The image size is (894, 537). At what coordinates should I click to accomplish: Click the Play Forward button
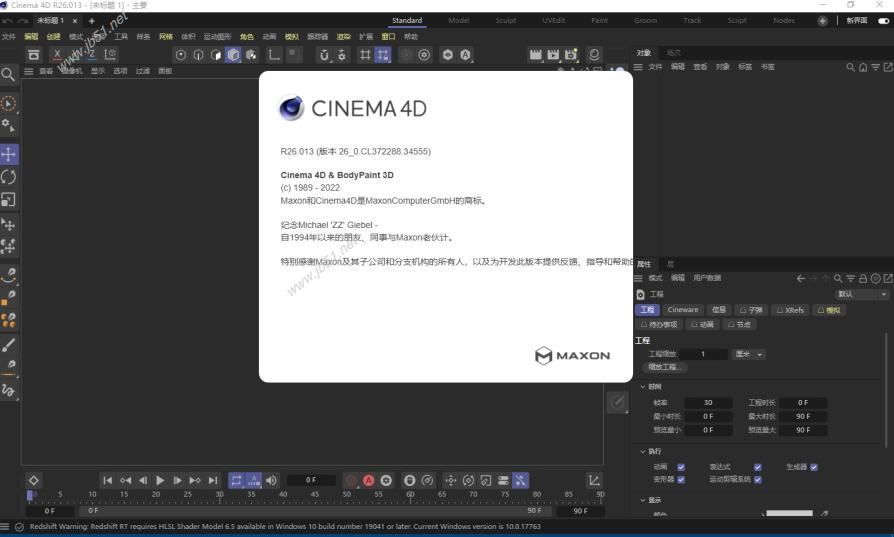[x=160, y=481]
